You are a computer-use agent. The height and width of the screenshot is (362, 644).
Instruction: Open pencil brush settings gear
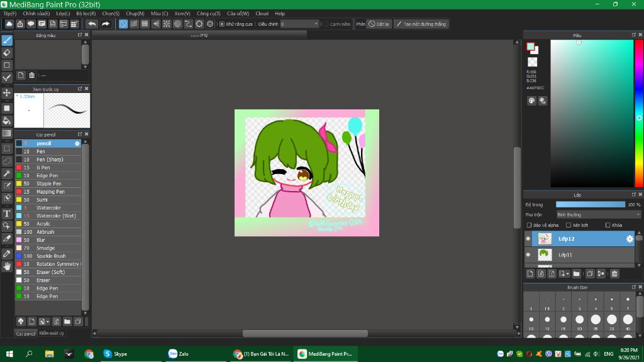coord(77,143)
